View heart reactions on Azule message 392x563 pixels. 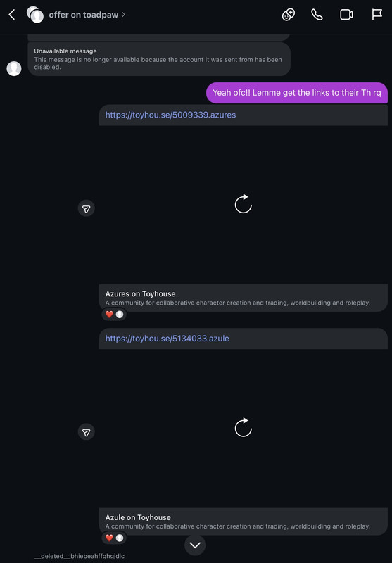click(114, 538)
